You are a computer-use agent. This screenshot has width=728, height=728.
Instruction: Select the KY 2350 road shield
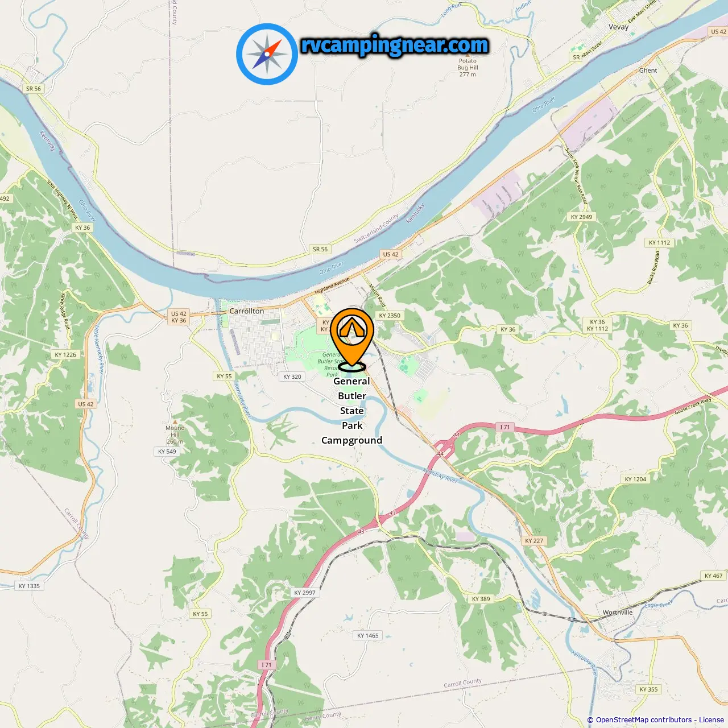point(390,316)
